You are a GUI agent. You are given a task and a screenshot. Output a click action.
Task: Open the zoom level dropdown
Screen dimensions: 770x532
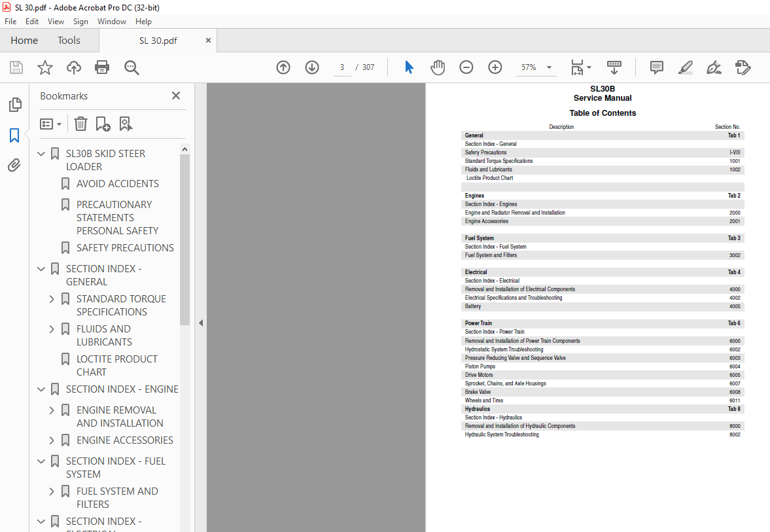pos(549,67)
